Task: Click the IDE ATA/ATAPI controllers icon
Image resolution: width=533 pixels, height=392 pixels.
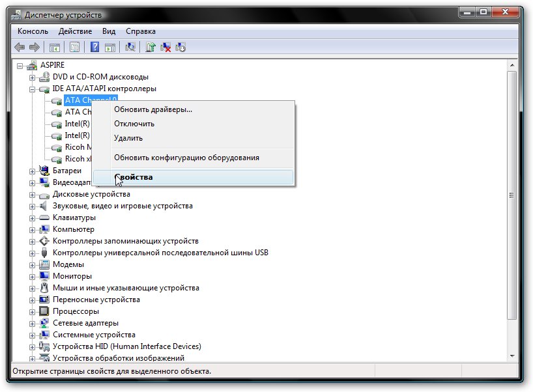Action: click(x=44, y=89)
